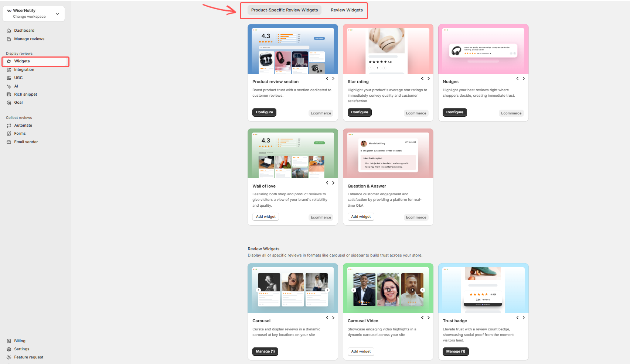The width and height of the screenshot is (630, 364).
Task: Switch to Review Widgets tab
Action: 347,10
